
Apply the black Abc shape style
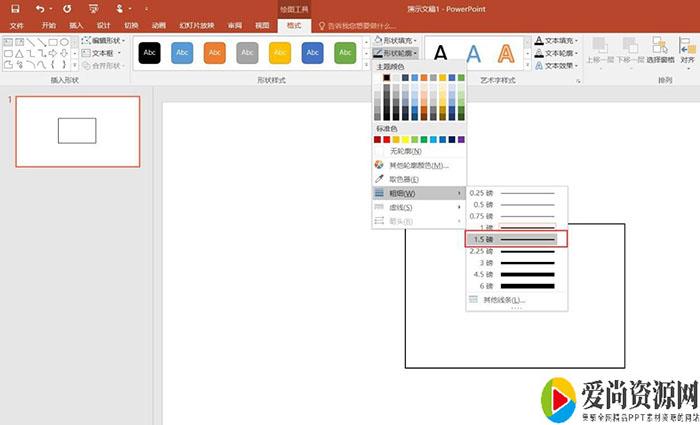click(x=149, y=52)
